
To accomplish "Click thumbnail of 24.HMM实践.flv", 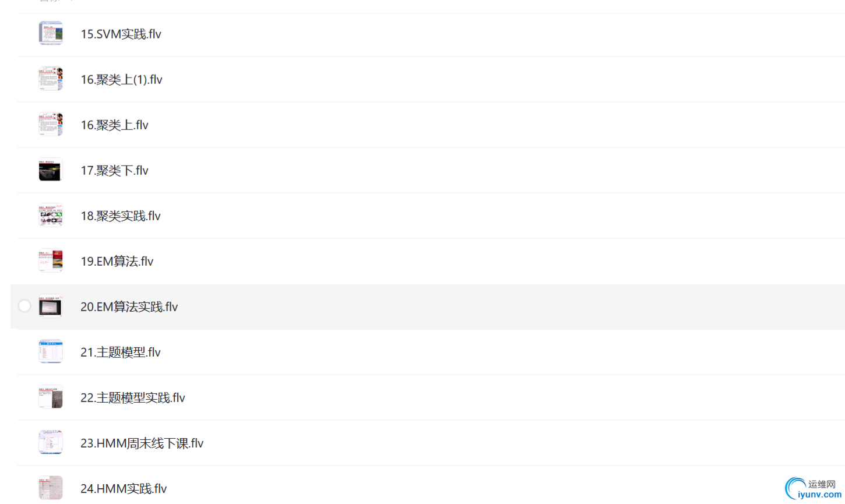I will tap(51, 488).
